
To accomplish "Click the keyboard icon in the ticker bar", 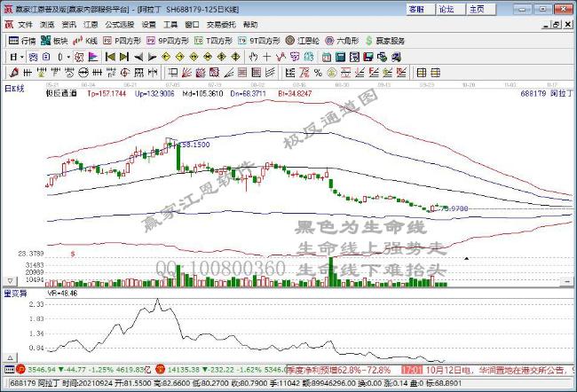I will [9, 369].
